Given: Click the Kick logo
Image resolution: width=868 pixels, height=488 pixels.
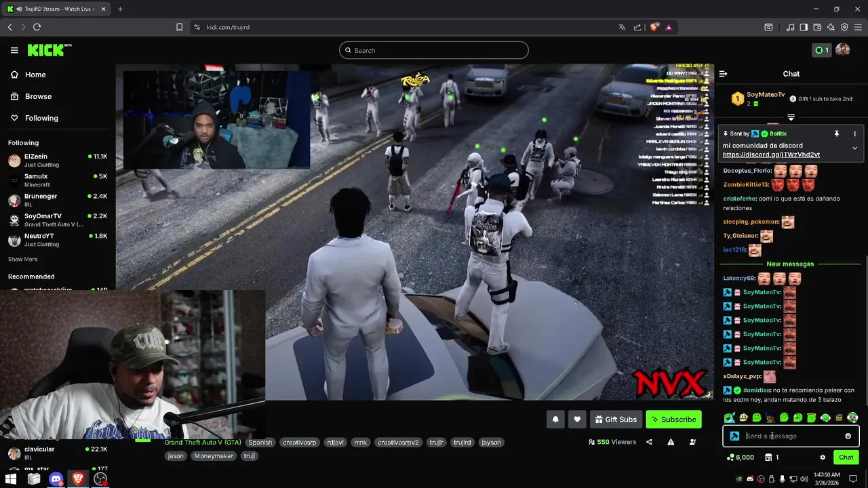Looking at the screenshot, I should (x=49, y=50).
